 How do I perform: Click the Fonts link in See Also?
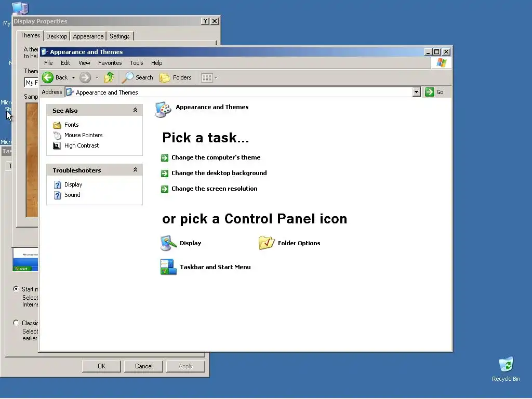click(71, 125)
